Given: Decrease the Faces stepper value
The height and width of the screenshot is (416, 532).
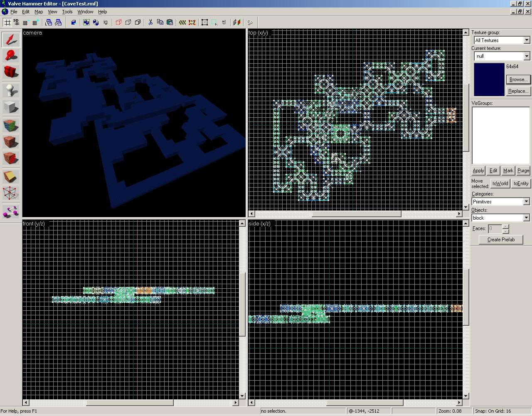Looking at the screenshot, I should (x=505, y=231).
